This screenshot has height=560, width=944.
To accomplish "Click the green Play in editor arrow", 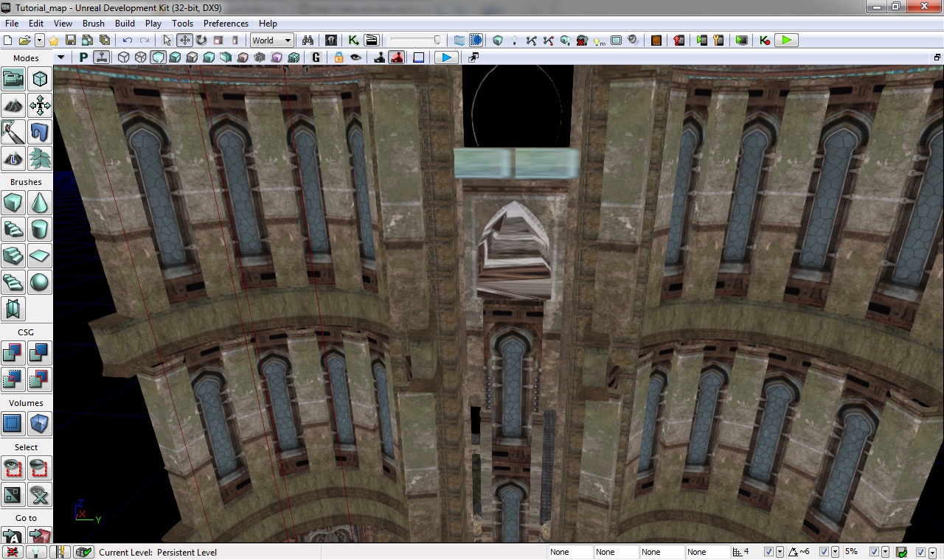I will tap(786, 41).
